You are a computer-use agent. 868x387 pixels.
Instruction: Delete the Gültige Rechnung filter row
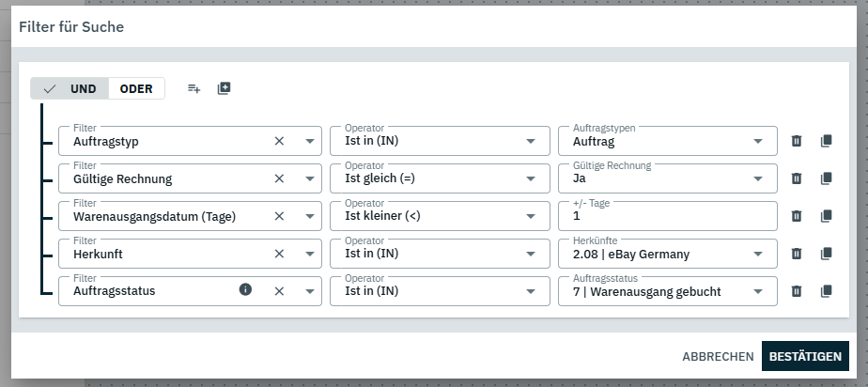click(797, 178)
